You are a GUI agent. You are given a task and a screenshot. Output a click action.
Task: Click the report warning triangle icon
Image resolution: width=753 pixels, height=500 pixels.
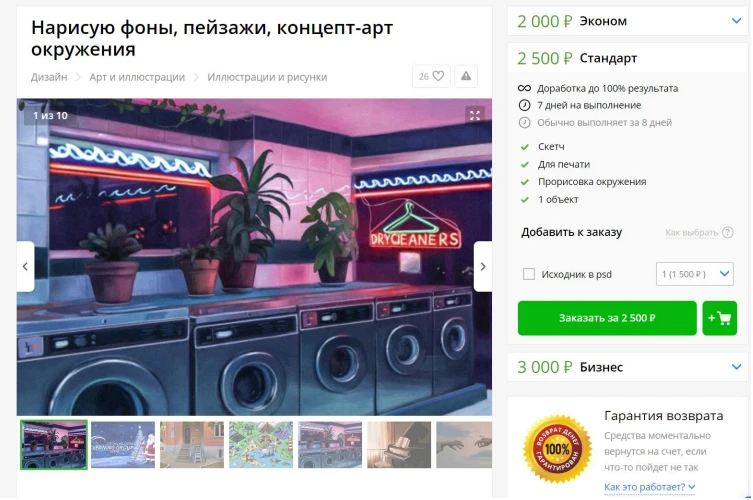click(x=466, y=76)
